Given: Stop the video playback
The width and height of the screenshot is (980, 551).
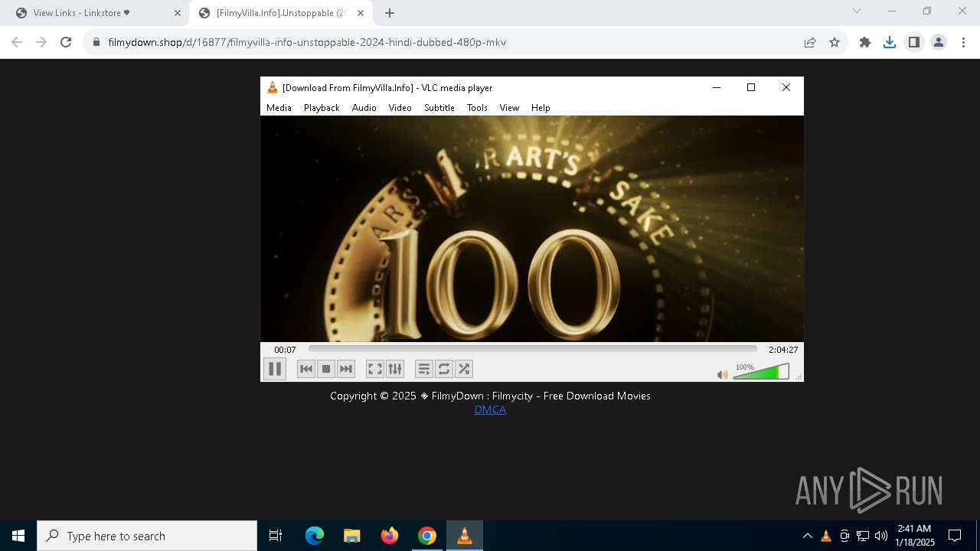Looking at the screenshot, I should [326, 369].
